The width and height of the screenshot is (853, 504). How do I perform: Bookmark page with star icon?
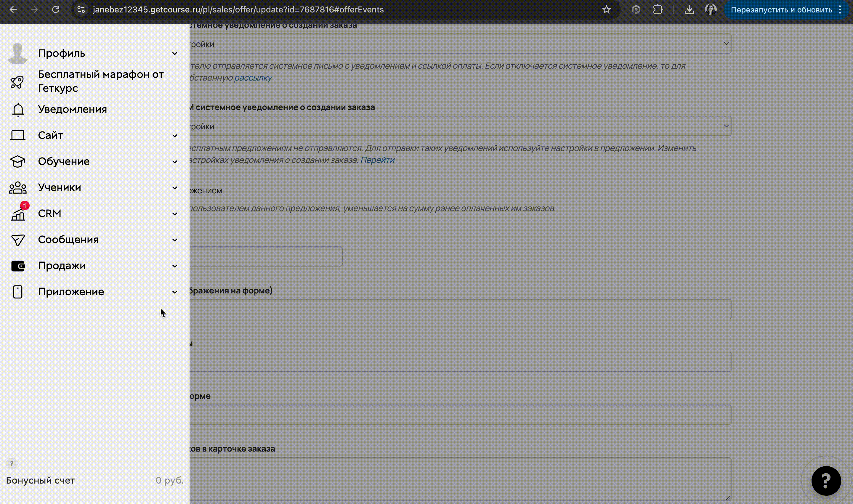(x=606, y=10)
